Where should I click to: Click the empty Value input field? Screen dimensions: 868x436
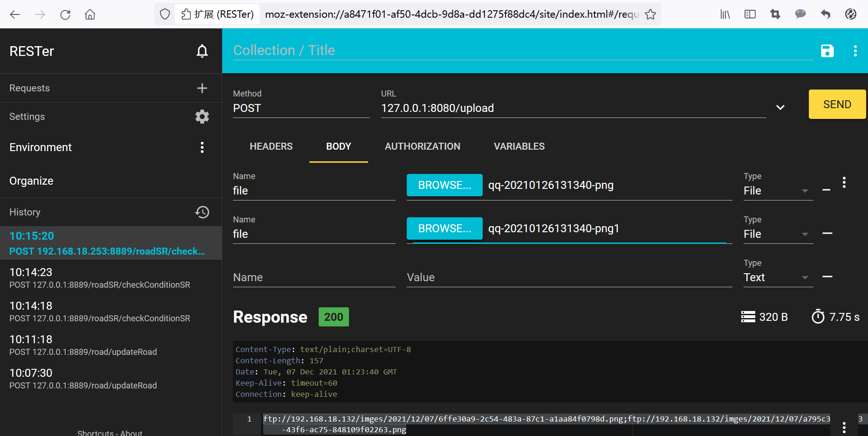click(569, 277)
